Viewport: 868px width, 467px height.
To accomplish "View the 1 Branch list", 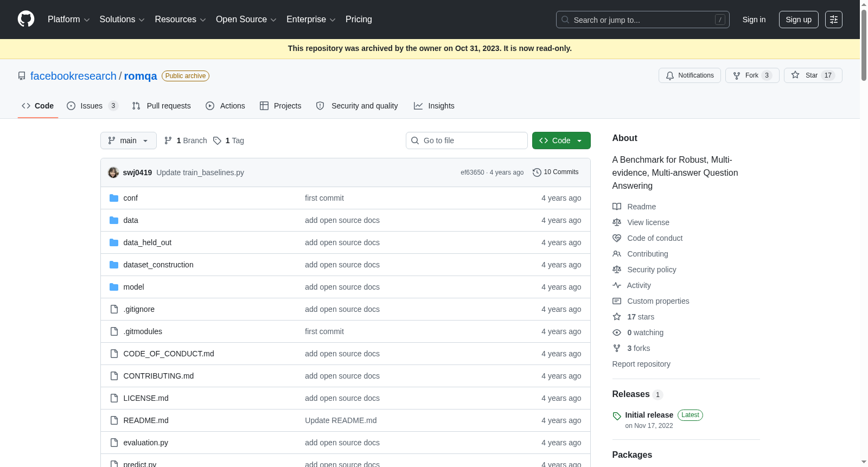I will (186, 140).
